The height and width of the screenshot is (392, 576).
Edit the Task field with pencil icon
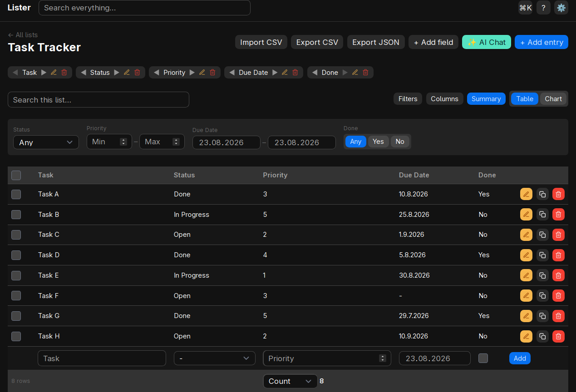[x=54, y=73]
